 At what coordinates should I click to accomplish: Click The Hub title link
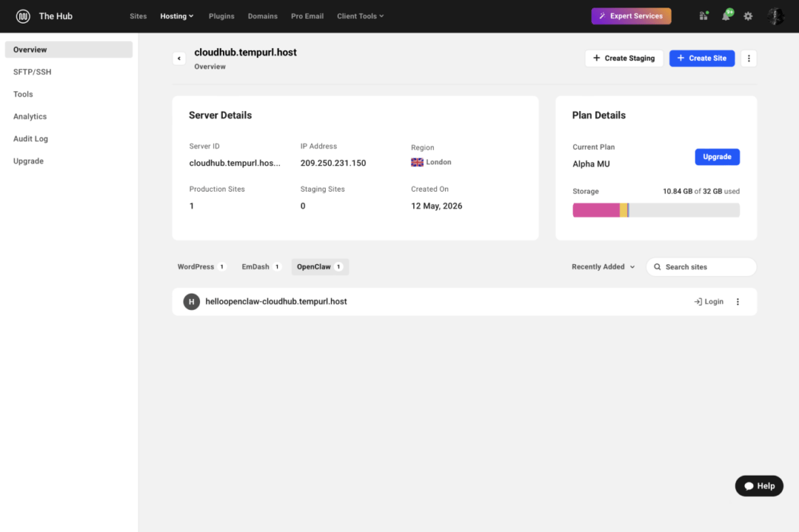(56, 16)
